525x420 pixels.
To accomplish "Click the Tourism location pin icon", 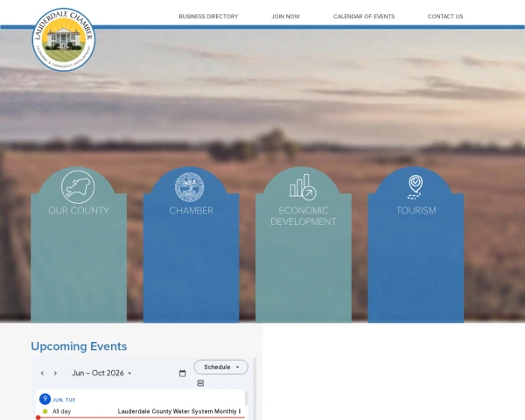I will pyautogui.click(x=415, y=187).
